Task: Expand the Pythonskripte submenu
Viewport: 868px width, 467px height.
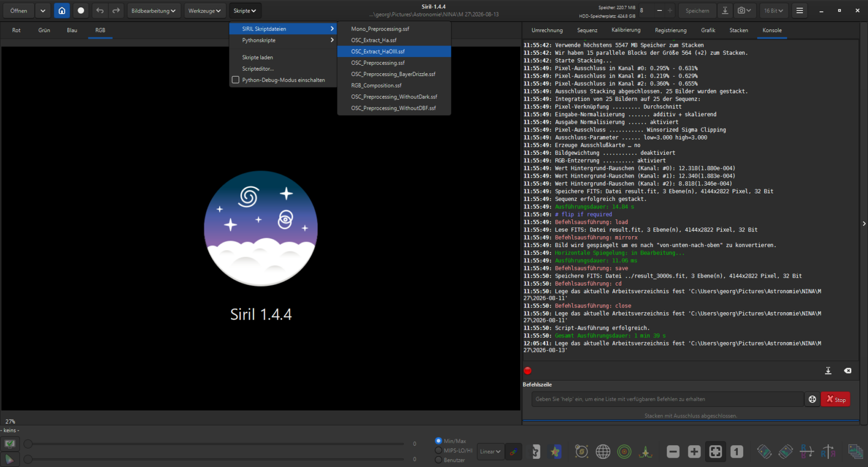Action: point(283,40)
